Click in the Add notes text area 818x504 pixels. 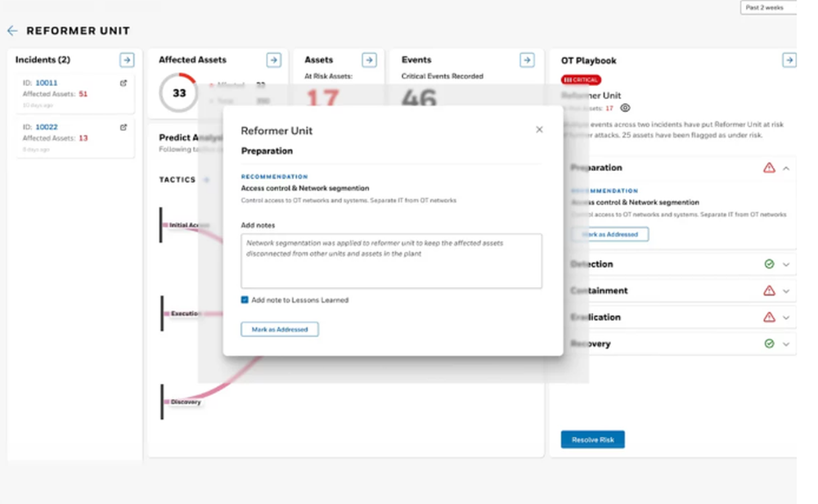click(x=391, y=261)
